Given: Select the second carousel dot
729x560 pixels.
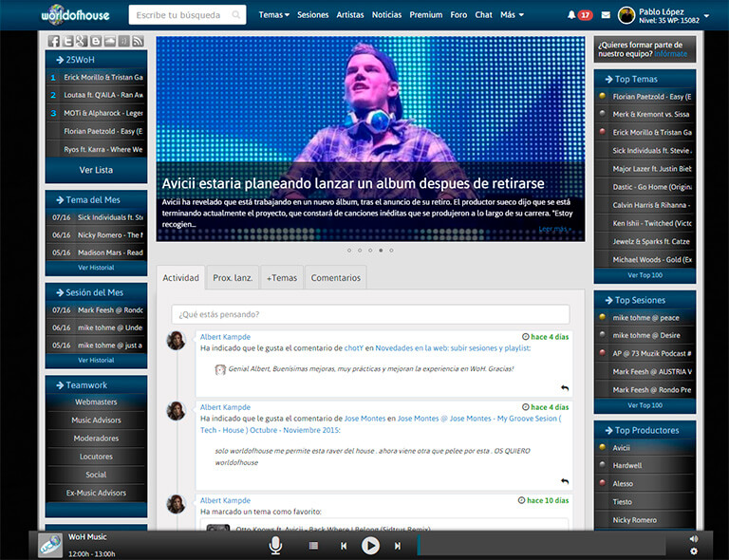Looking at the screenshot, I should (x=360, y=250).
